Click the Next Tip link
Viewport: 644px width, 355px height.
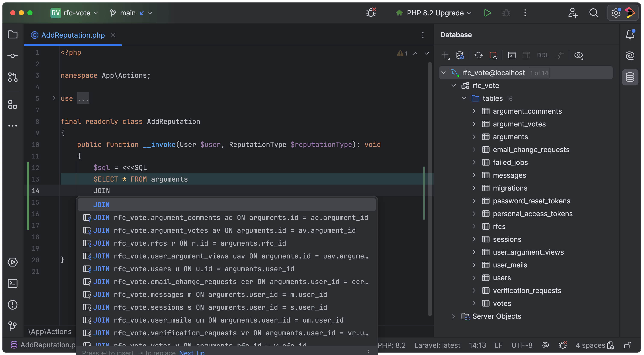[x=192, y=352]
